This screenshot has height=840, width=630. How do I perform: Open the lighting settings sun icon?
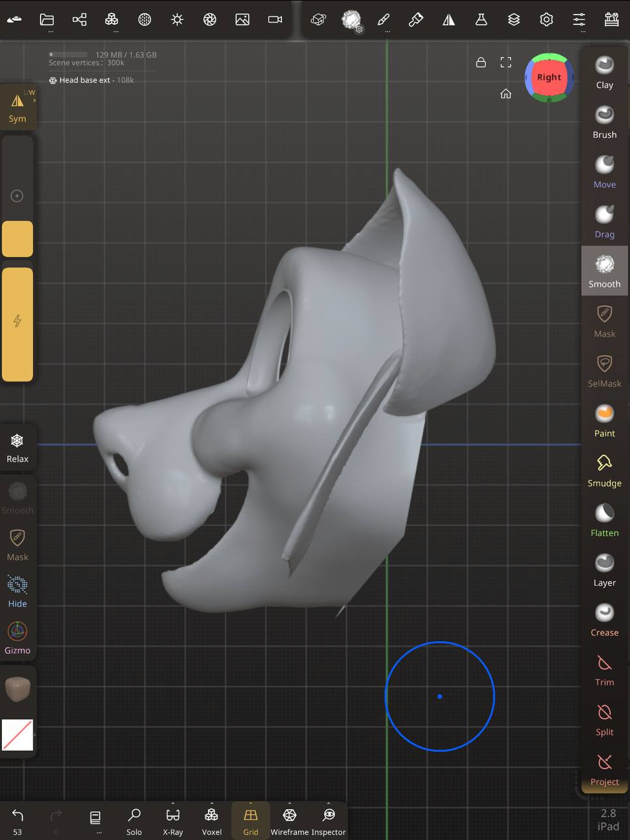point(177,20)
